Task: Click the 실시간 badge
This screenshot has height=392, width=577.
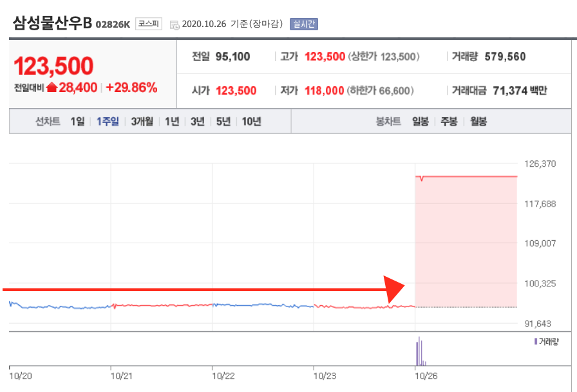Action: (304, 24)
